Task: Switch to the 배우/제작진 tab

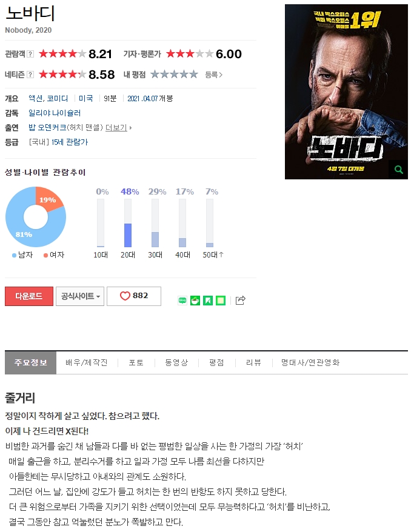Action: pos(87,362)
